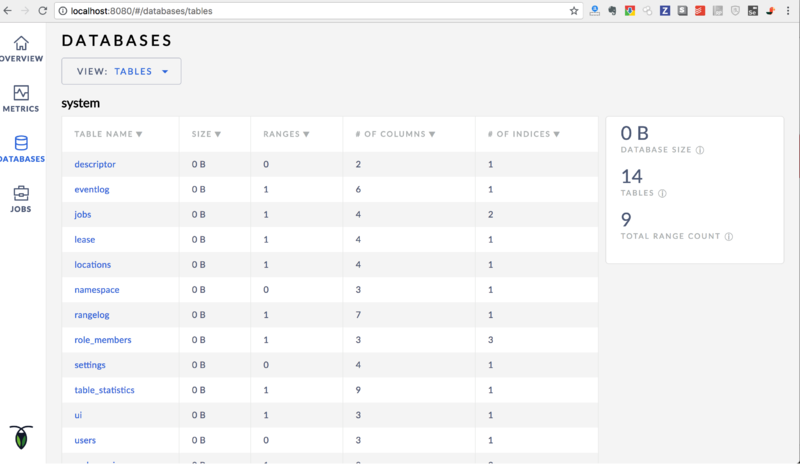Select the Databases icon in sidebar

(21, 144)
